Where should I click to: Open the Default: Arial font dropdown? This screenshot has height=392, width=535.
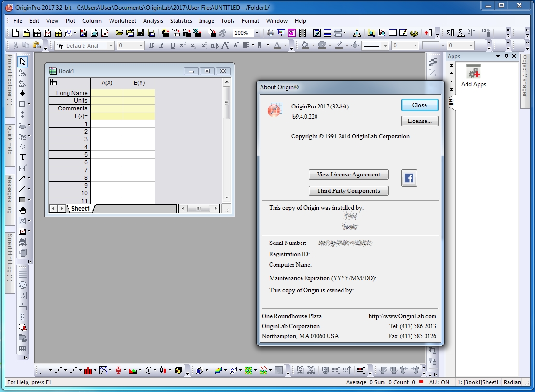click(x=111, y=46)
